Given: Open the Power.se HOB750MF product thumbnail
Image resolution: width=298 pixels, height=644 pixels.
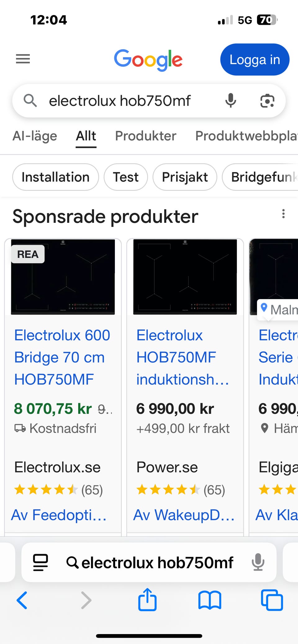Looking at the screenshot, I should tap(185, 277).
